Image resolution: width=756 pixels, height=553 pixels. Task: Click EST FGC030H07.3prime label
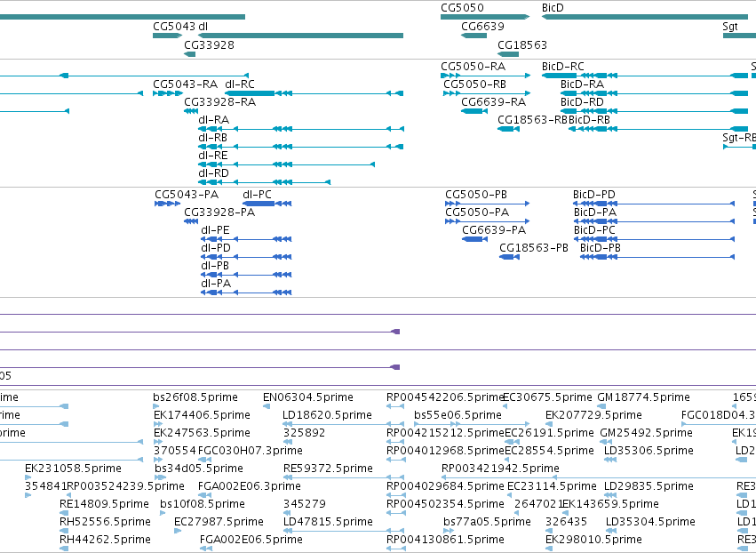tap(251, 451)
